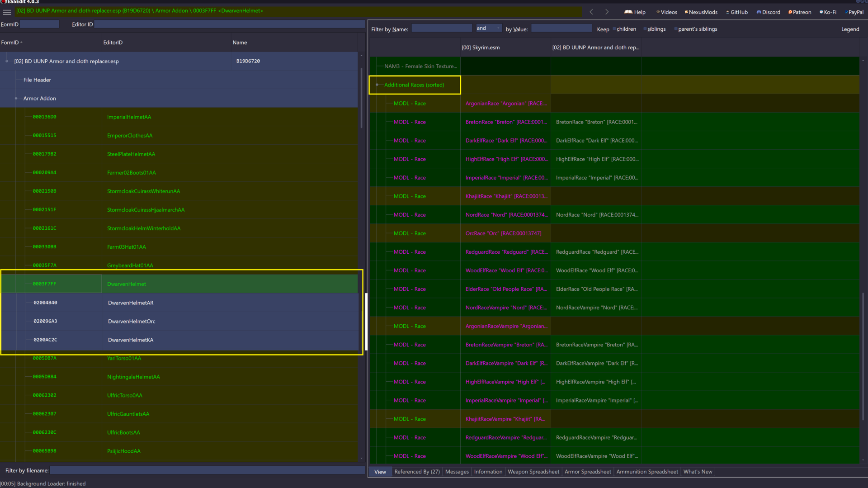Focus the Filter by filename field
868x488 pixels.
click(208, 470)
